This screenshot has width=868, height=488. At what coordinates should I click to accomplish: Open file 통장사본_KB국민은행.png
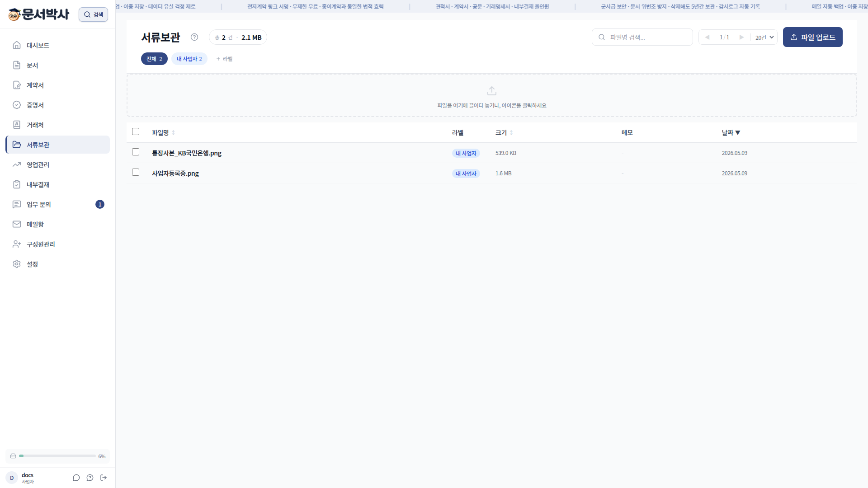point(187,153)
